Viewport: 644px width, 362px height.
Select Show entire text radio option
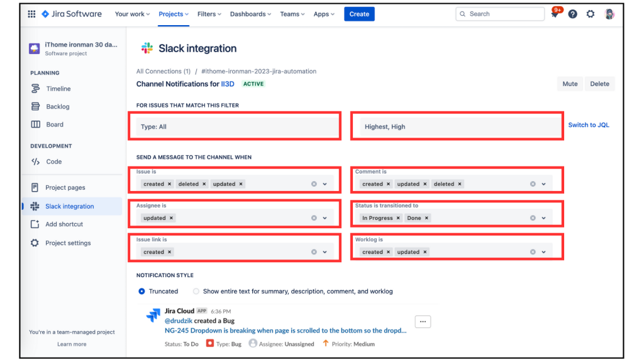tap(196, 292)
